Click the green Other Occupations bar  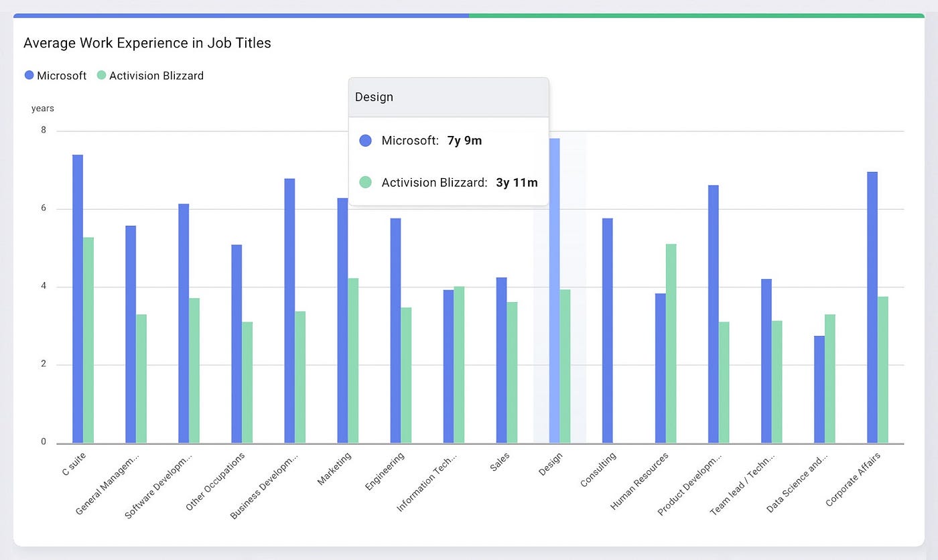(x=247, y=382)
